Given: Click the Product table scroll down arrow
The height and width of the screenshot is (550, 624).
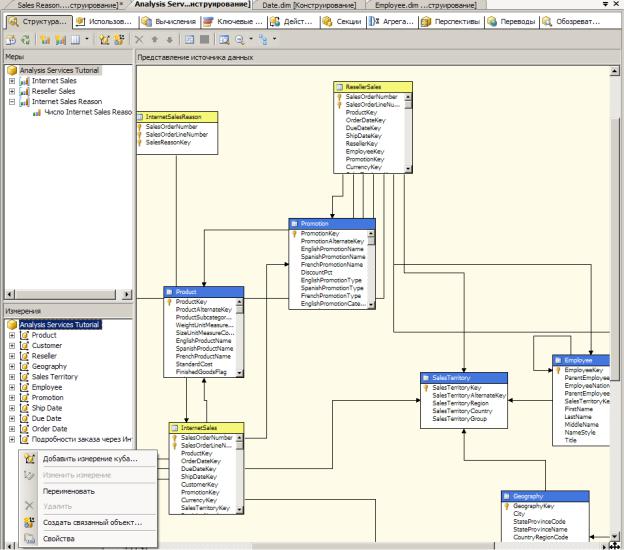Looking at the screenshot, I should 240,373.
